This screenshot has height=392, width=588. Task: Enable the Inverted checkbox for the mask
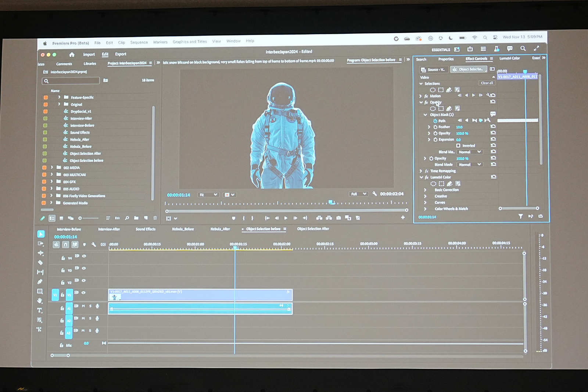[x=458, y=145]
